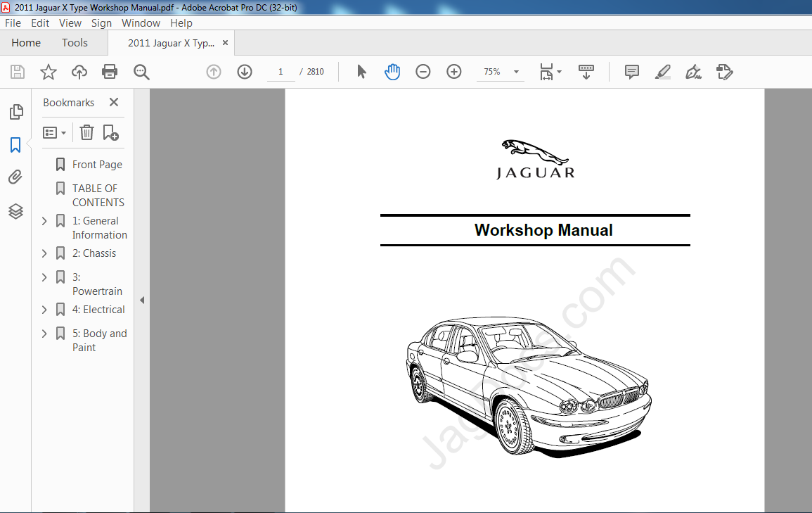This screenshot has width=812, height=513.
Task: Show Page Thumbnails panel
Action: point(16,111)
